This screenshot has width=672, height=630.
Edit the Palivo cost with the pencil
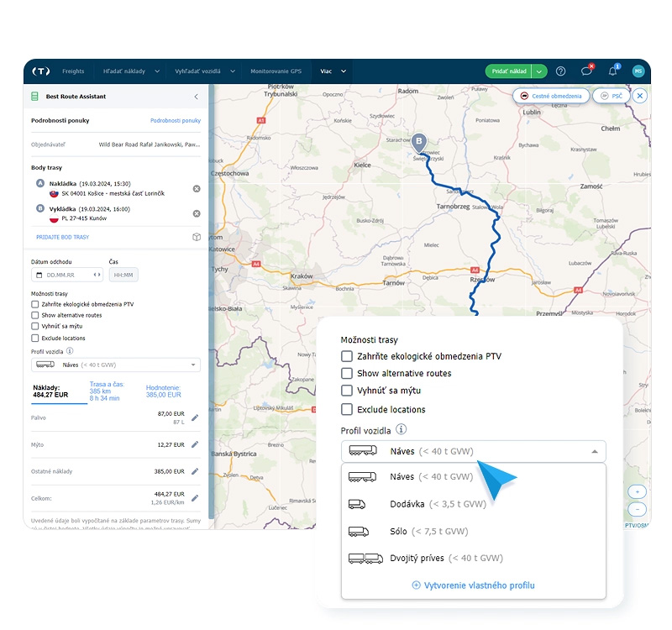click(x=195, y=417)
